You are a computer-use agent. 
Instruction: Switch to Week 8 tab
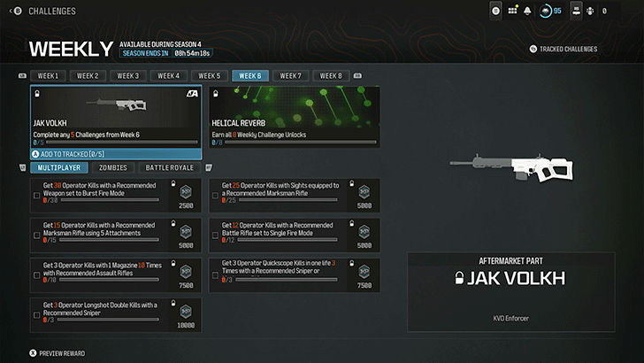[x=331, y=75]
